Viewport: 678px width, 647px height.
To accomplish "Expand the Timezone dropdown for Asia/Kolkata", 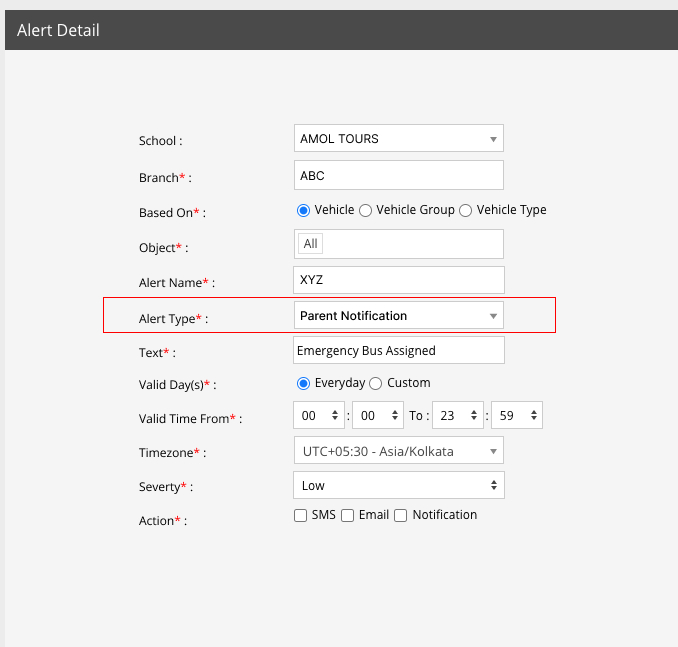I will pyautogui.click(x=398, y=451).
